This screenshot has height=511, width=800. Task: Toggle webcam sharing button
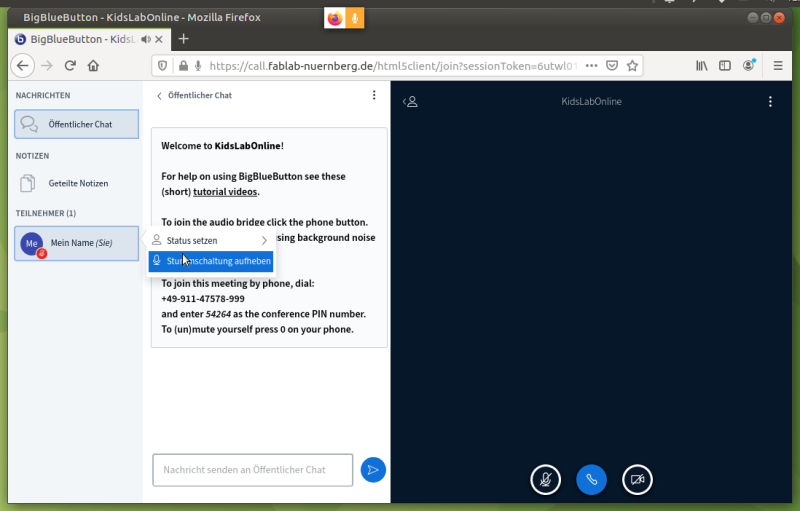pos(637,479)
